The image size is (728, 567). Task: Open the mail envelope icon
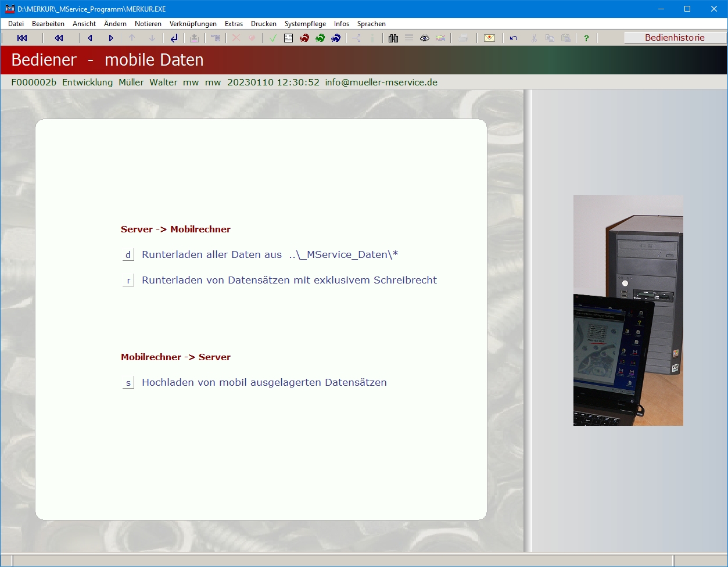click(x=489, y=38)
